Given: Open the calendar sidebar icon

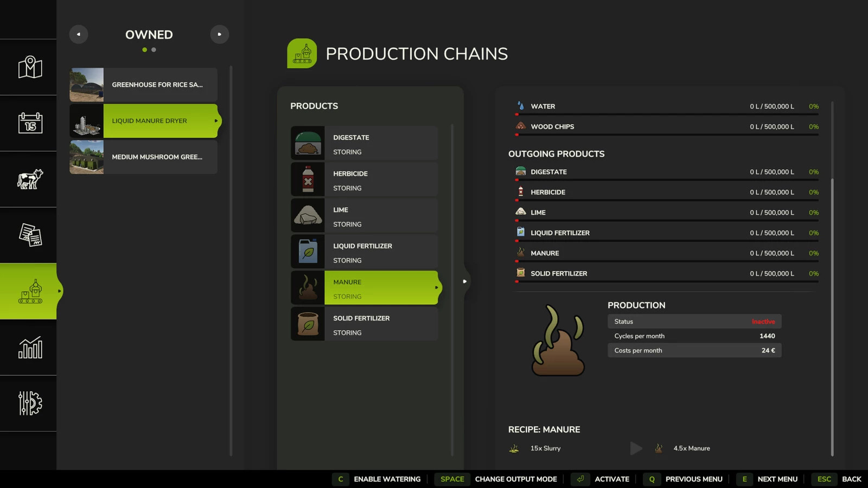Looking at the screenshot, I should coord(30,123).
